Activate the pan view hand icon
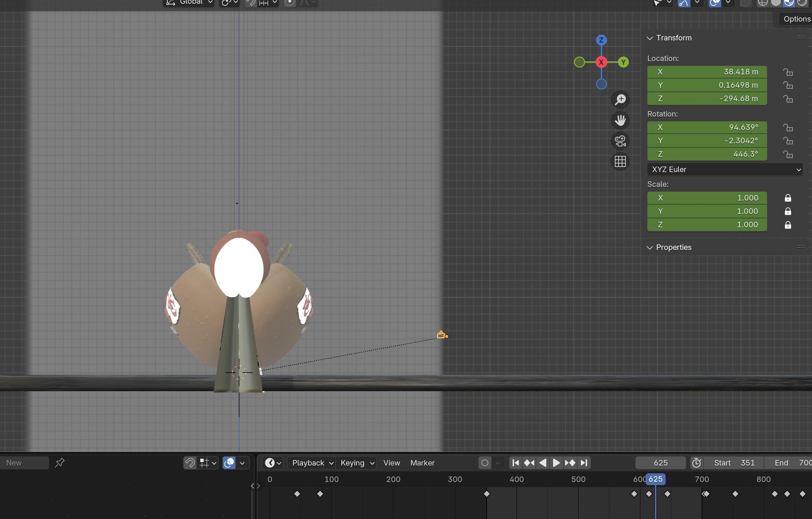Viewport: 812px width, 519px height. (620, 120)
